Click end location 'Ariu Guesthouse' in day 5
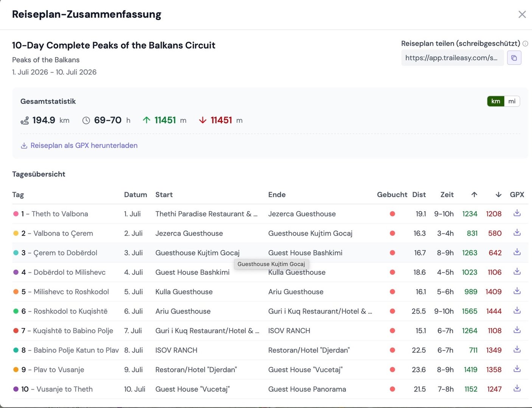532x408 pixels. point(296,292)
